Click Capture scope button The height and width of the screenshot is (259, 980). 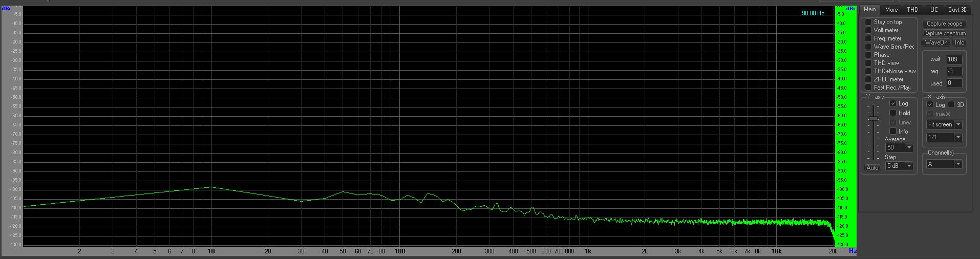click(x=944, y=24)
